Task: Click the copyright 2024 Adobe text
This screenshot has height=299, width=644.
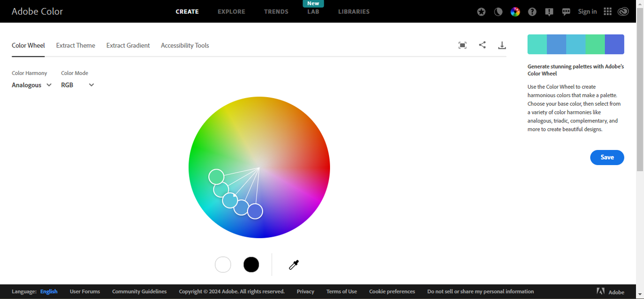Action: (231, 291)
